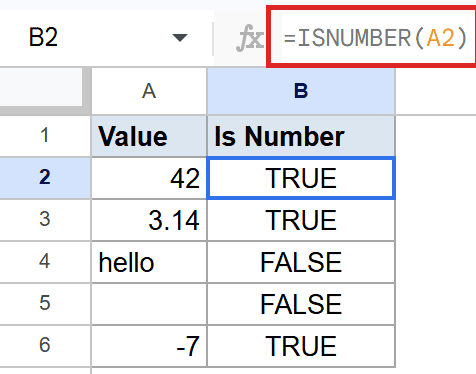Image resolution: width=476 pixels, height=374 pixels.
Task: Select column A header
Action: click(149, 91)
